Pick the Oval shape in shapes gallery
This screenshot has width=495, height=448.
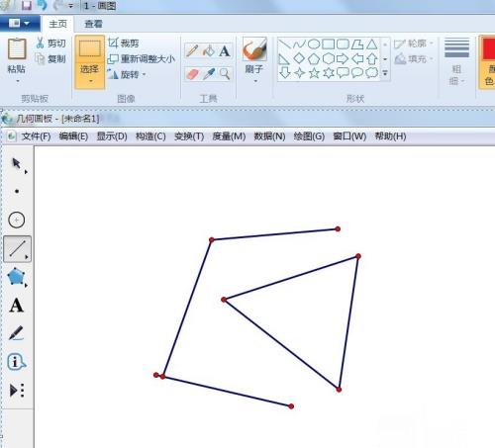point(314,44)
